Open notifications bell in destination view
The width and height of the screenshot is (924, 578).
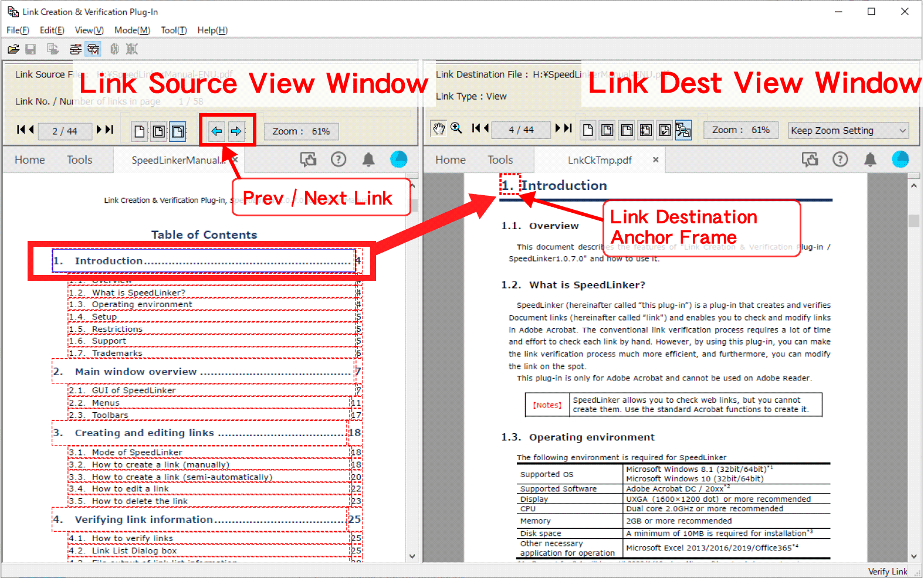(x=871, y=159)
